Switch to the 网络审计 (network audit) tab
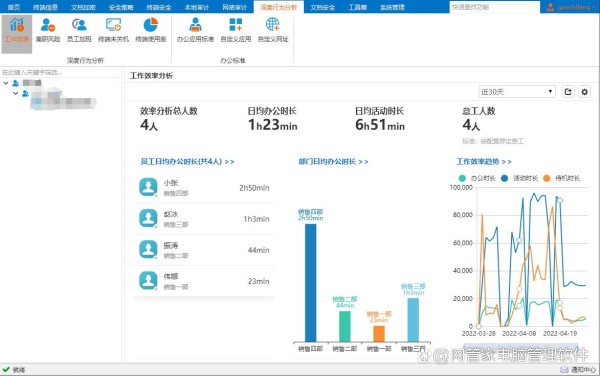This screenshot has height=376, width=600. pyautogui.click(x=235, y=7)
